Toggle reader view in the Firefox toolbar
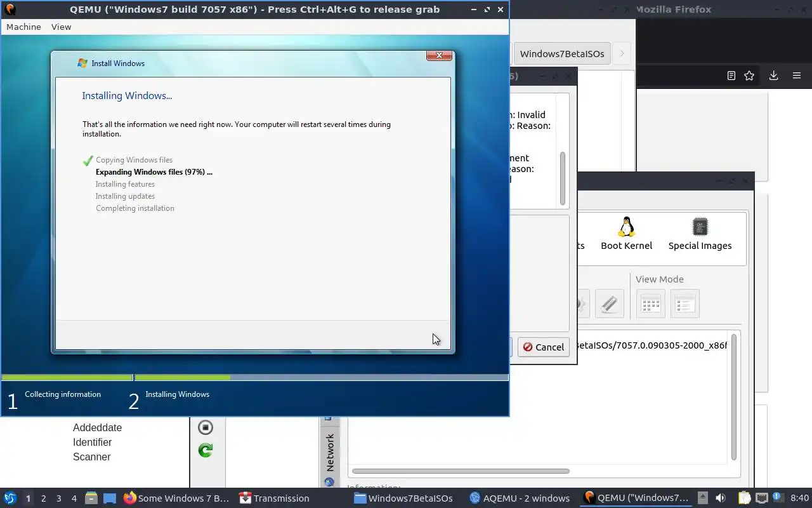This screenshot has width=812, height=508. 731,76
